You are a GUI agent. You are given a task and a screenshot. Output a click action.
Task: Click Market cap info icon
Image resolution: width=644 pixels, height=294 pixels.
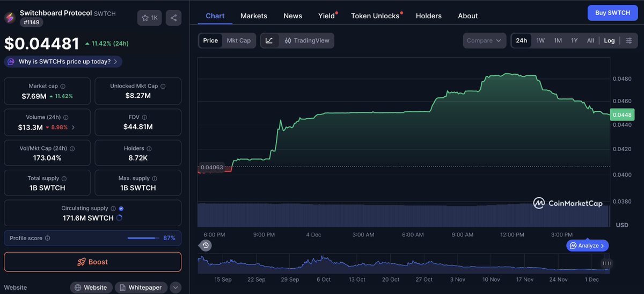click(63, 86)
